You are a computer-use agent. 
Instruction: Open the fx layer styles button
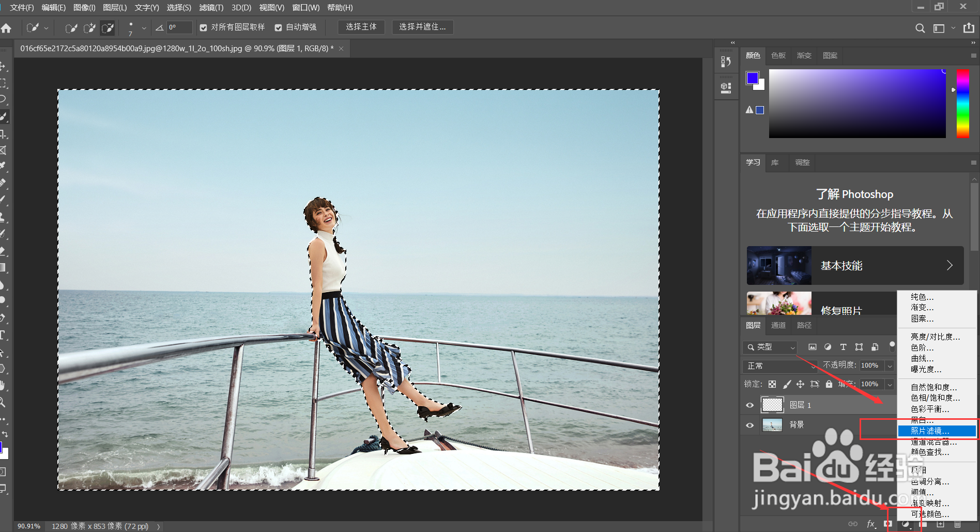pos(871,524)
